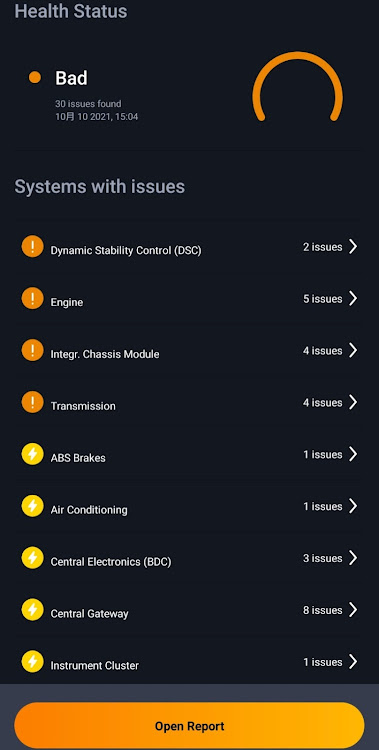
Task: Expand Engine issues with its chevron
Action: [x=353, y=298]
